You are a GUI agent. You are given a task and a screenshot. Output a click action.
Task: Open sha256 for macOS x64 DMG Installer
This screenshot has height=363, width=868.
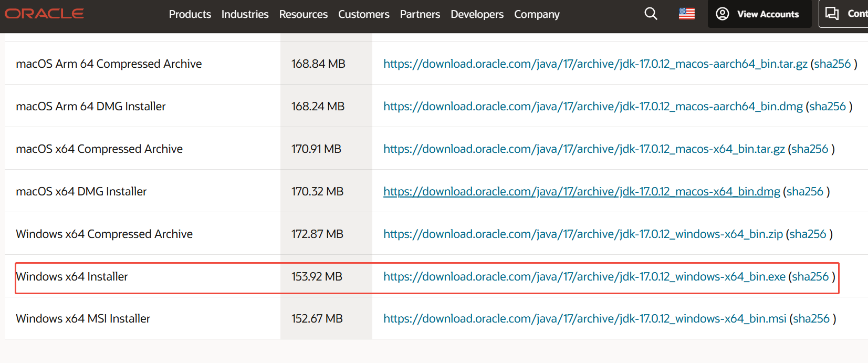point(805,191)
